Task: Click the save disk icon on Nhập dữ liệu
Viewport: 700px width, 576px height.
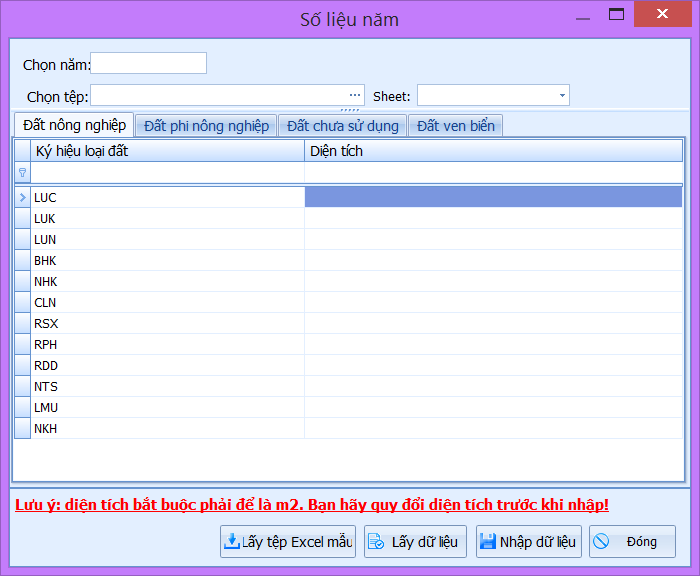Action: coord(488,542)
